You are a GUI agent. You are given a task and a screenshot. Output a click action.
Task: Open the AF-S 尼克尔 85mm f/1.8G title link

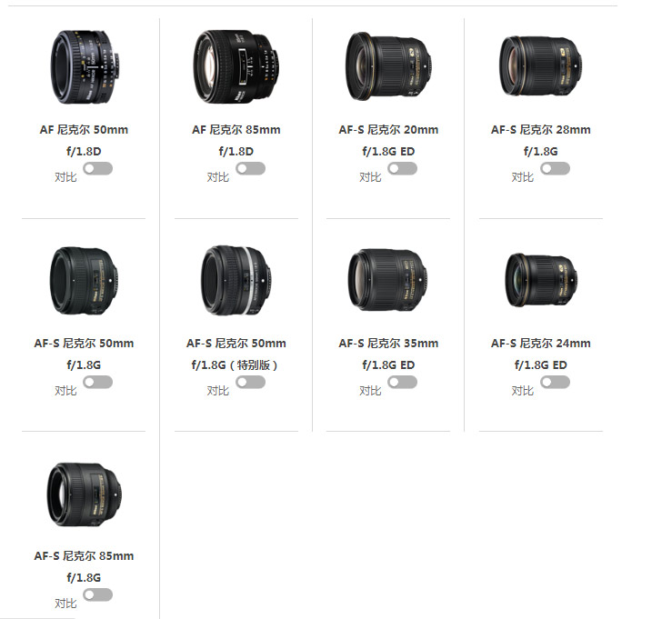(84, 566)
